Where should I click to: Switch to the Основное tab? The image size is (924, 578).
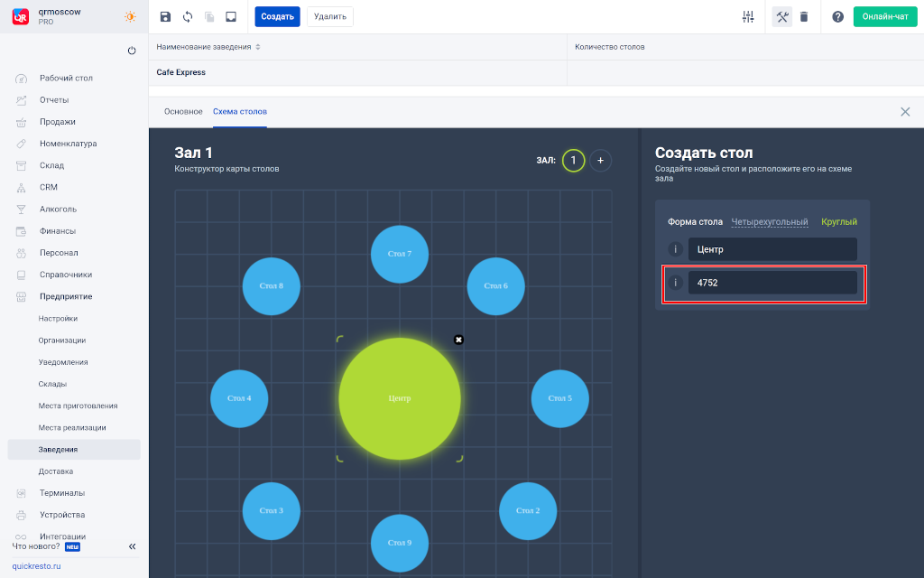click(183, 111)
